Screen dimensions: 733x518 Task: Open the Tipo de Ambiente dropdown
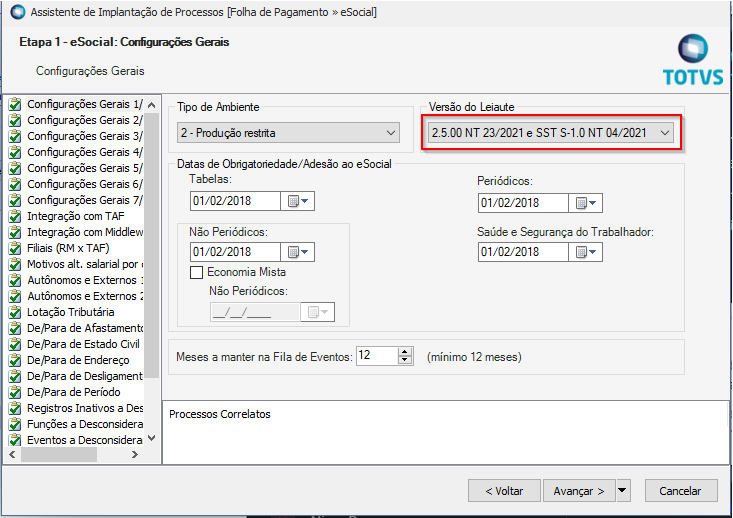point(288,133)
